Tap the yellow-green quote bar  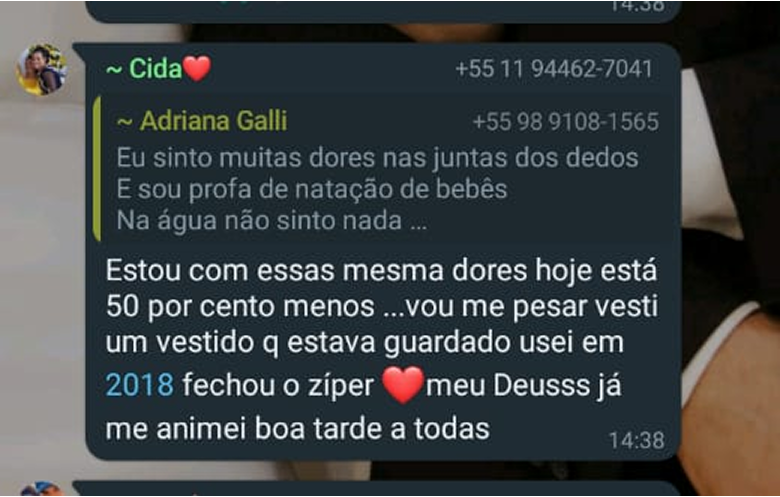[x=97, y=168]
